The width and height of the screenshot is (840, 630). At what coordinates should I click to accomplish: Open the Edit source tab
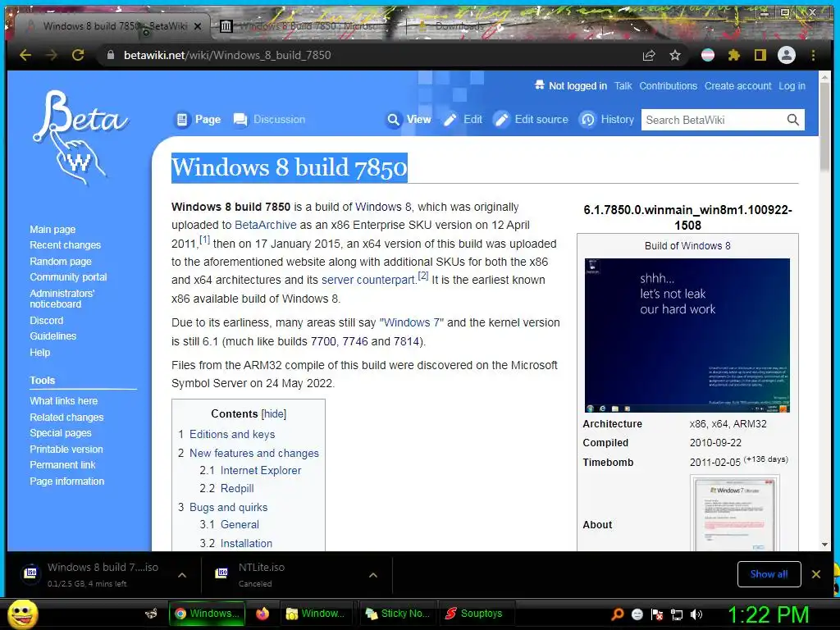coord(531,120)
